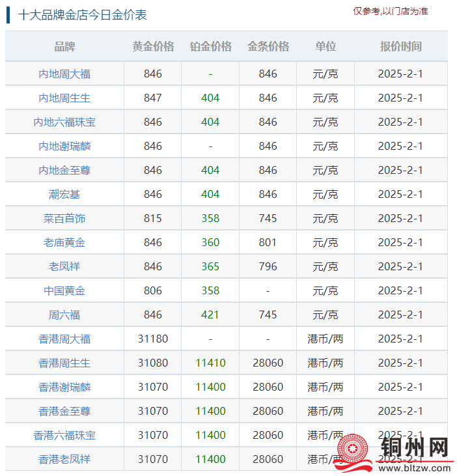Open the 内地六福珠宝 brand link
This screenshot has height=476, width=457.
(64, 122)
